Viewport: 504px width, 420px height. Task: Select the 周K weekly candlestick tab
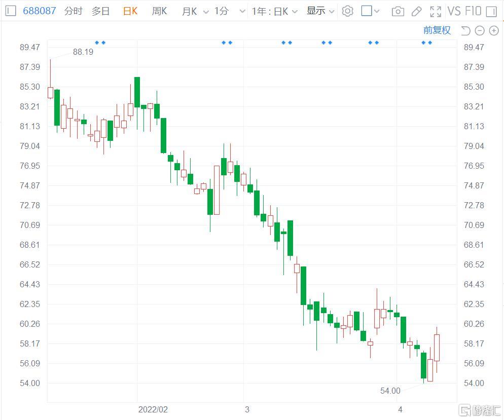click(159, 11)
